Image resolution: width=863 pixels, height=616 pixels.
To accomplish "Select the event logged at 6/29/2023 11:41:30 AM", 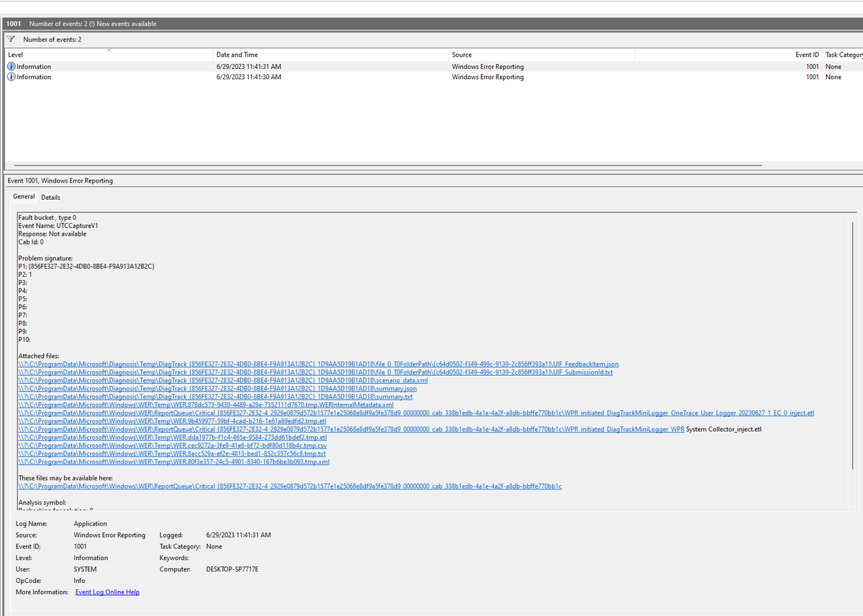I will pos(434,77).
